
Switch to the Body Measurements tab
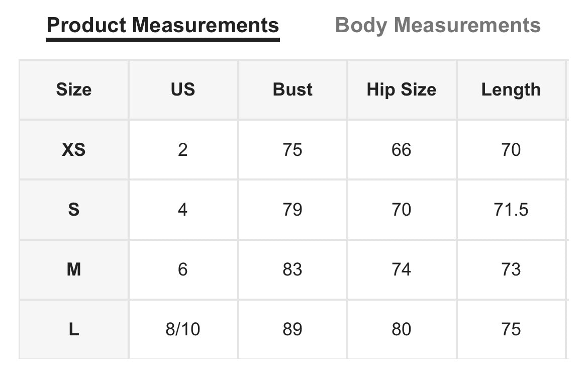[438, 26]
